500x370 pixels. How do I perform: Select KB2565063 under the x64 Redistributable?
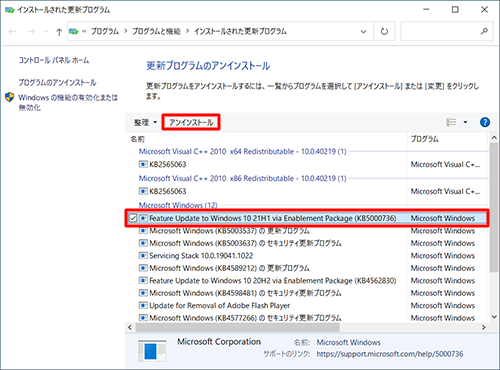pos(168,164)
